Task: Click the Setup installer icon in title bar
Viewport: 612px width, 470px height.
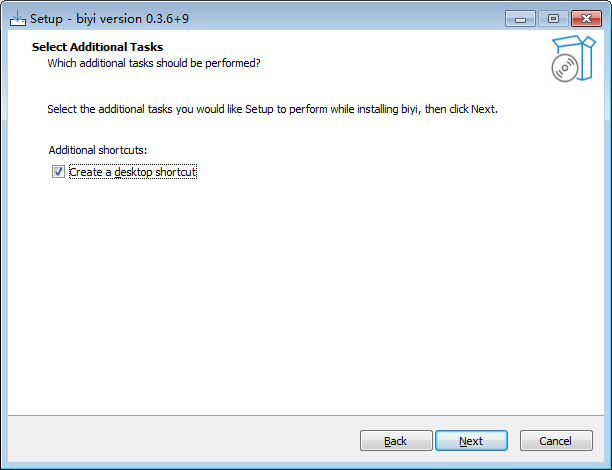Action: 17,18
